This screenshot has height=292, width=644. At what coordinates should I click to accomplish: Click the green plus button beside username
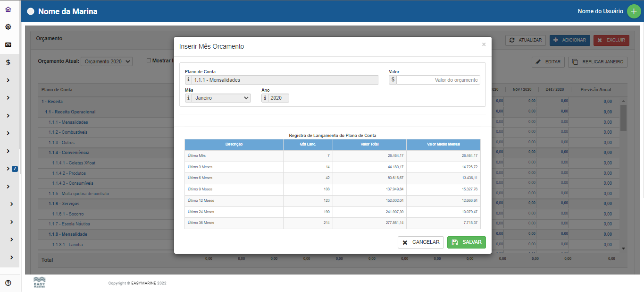point(634,11)
